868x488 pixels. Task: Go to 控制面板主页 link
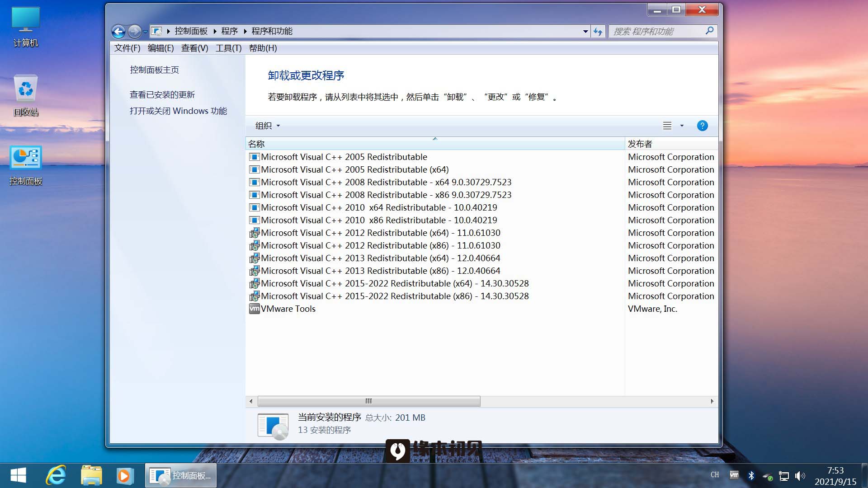pyautogui.click(x=154, y=70)
